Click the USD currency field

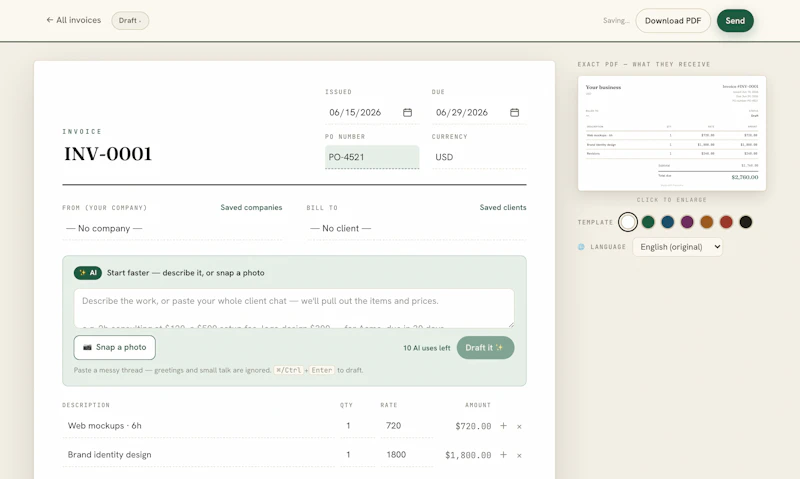click(479, 157)
